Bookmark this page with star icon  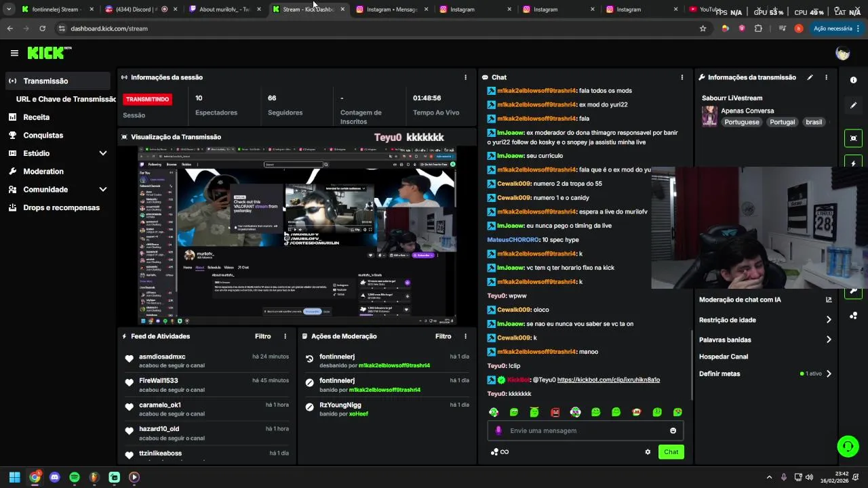(x=703, y=28)
